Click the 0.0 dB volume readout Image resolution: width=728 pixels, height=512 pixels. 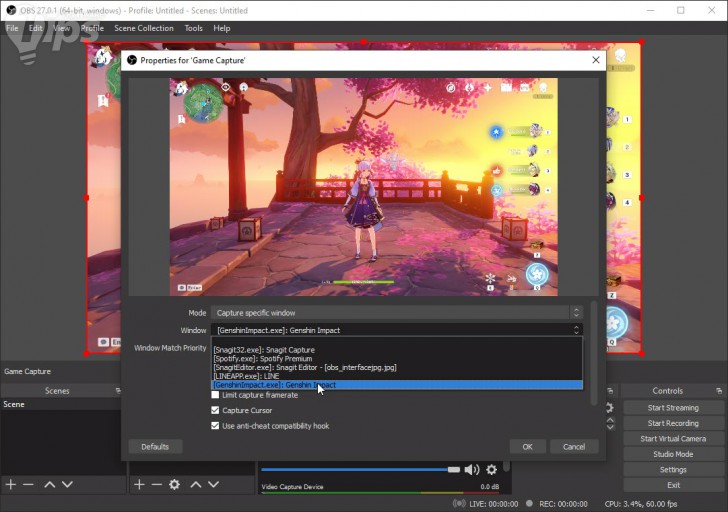[x=490, y=487]
